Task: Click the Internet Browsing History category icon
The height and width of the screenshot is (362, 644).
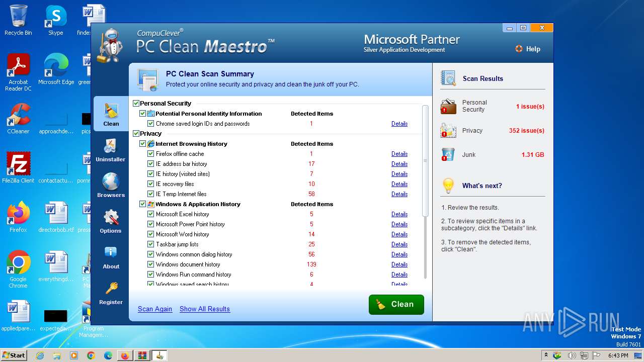Action: click(150, 144)
